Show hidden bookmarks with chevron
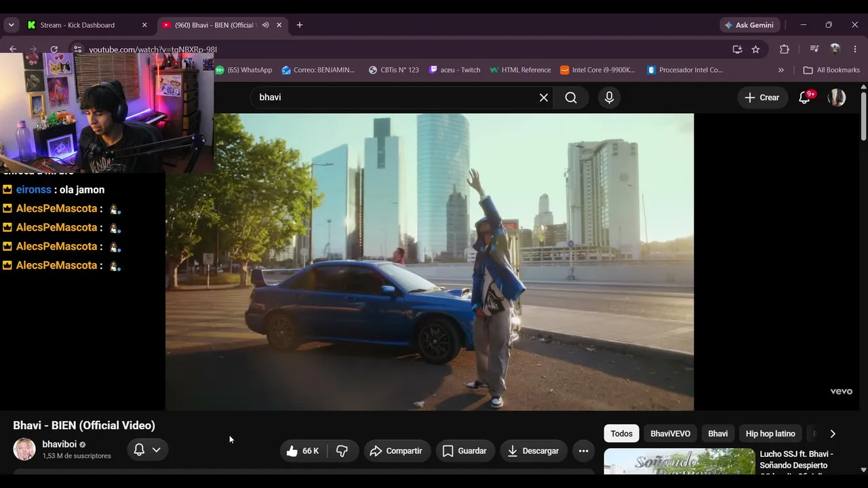Viewport: 868px width, 488px height. pos(781,70)
